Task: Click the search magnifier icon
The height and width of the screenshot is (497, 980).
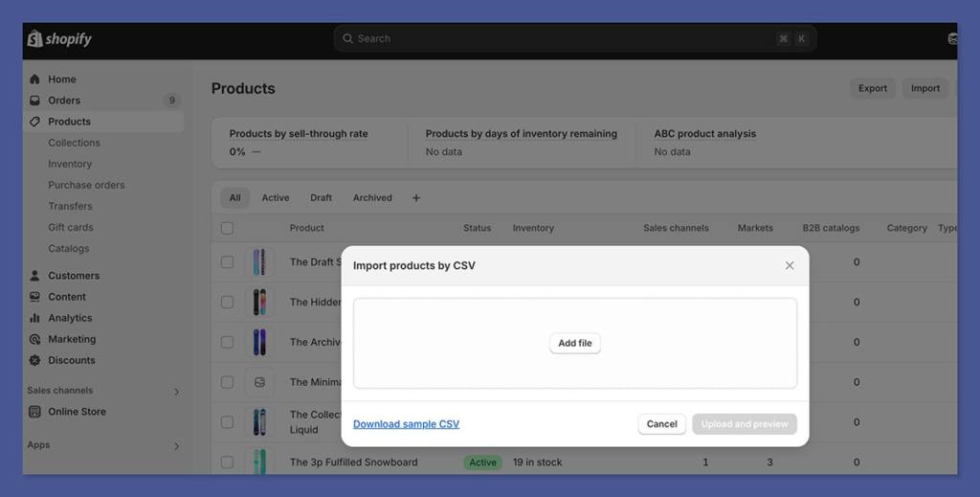Action: [x=347, y=38]
